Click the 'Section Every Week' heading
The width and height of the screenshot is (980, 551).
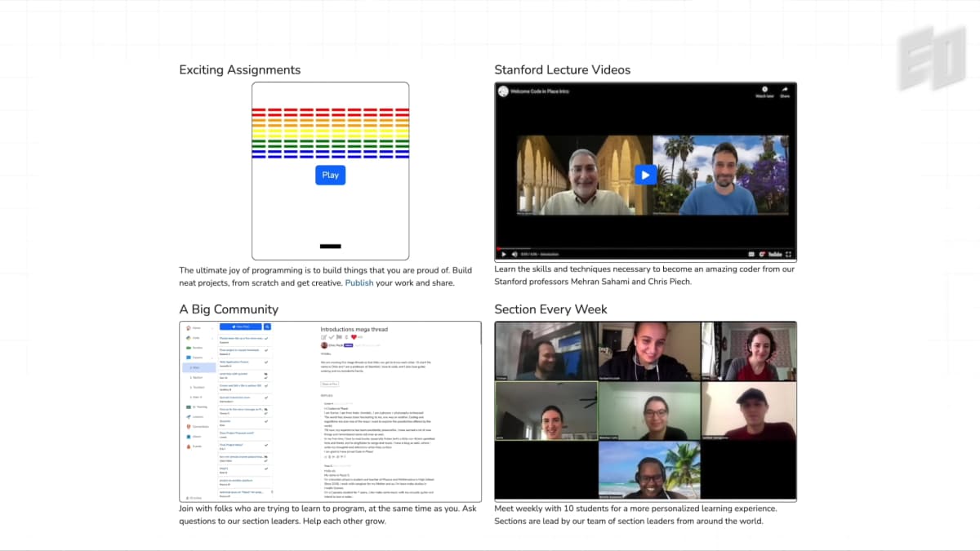pyautogui.click(x=551, y=309)
